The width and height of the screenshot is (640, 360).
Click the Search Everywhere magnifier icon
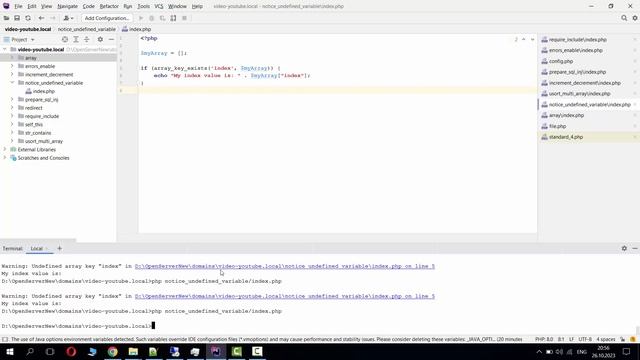(x=624, y=18)
